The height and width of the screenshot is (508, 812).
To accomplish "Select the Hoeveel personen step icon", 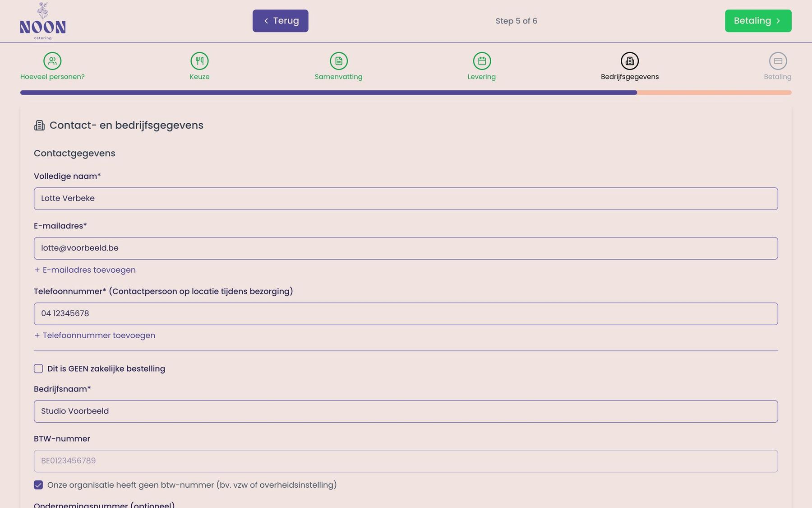I will coord(52,61).
